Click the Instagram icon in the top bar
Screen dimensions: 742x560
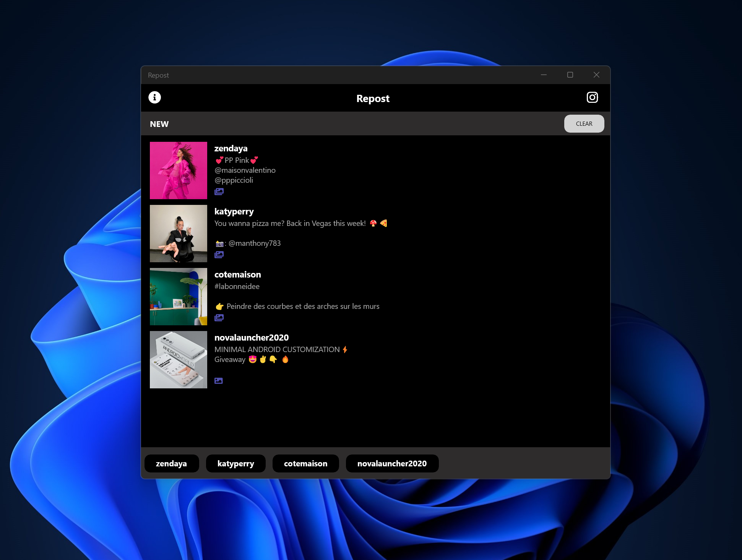[592, 97]
